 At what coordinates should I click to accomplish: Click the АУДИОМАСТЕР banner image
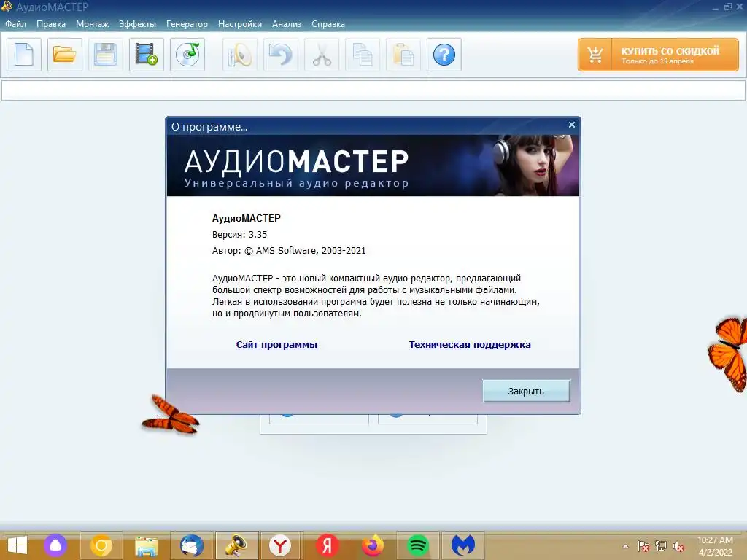coord(373,166)
